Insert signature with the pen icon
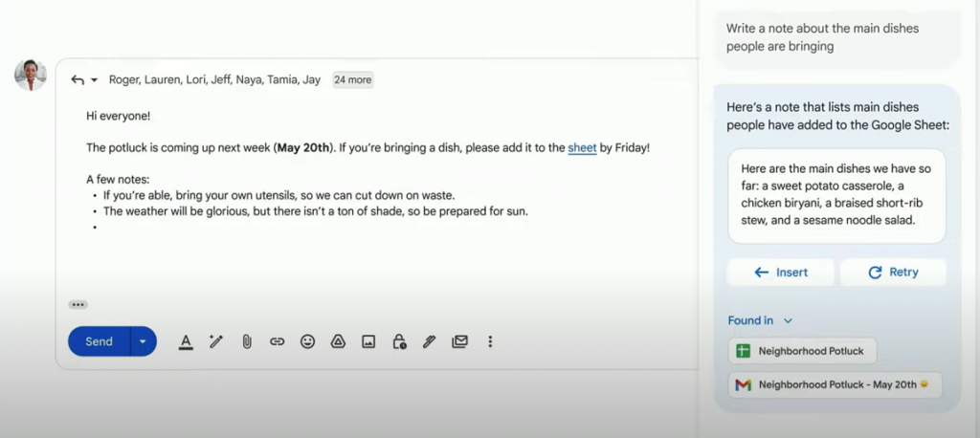980x438 pixels. click(430, 341)
